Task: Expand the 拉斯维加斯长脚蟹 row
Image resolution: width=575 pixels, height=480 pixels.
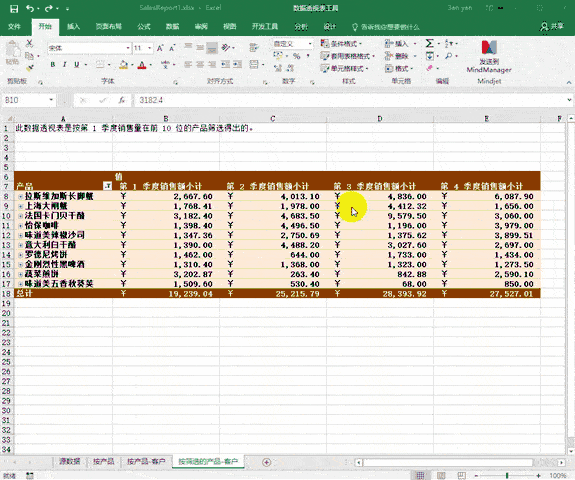Action: tap(21, 197)
